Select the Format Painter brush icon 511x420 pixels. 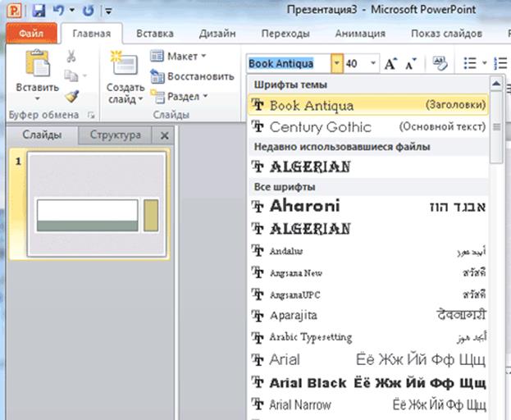pyautogui.click(x=71, y=96)
